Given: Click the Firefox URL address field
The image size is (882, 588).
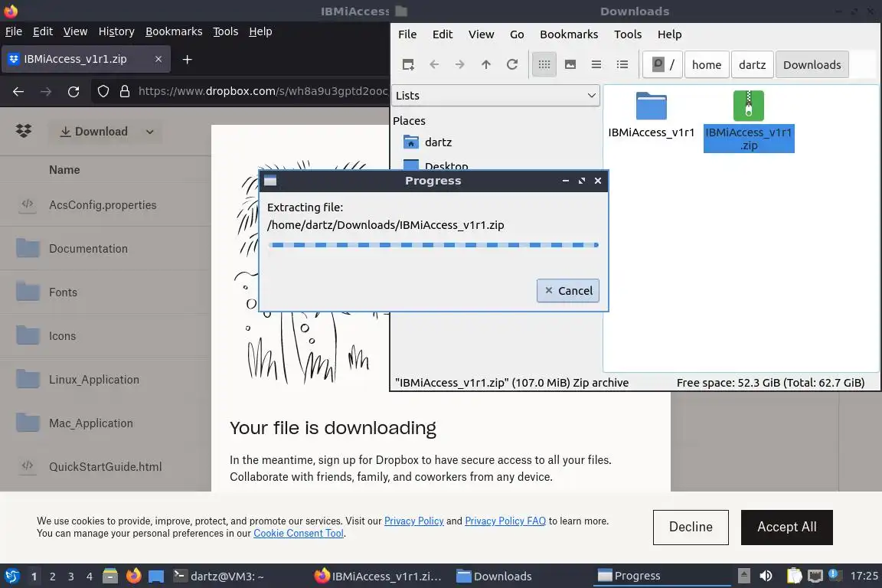Looking at the screenshot, I should coord(263,91).
